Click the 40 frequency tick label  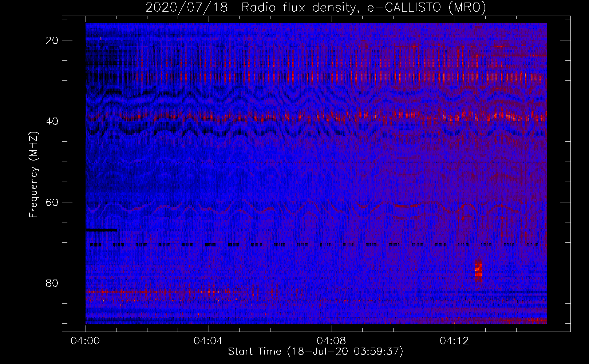(52, 121)
